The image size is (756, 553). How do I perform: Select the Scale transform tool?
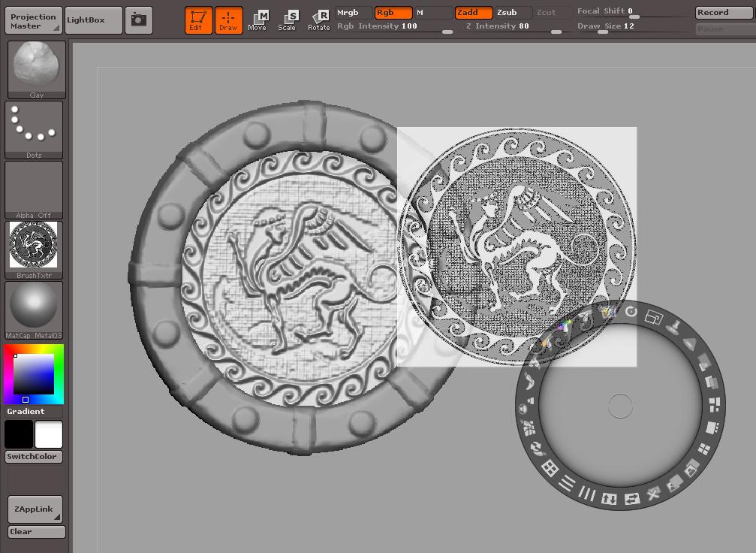(288, 20)
